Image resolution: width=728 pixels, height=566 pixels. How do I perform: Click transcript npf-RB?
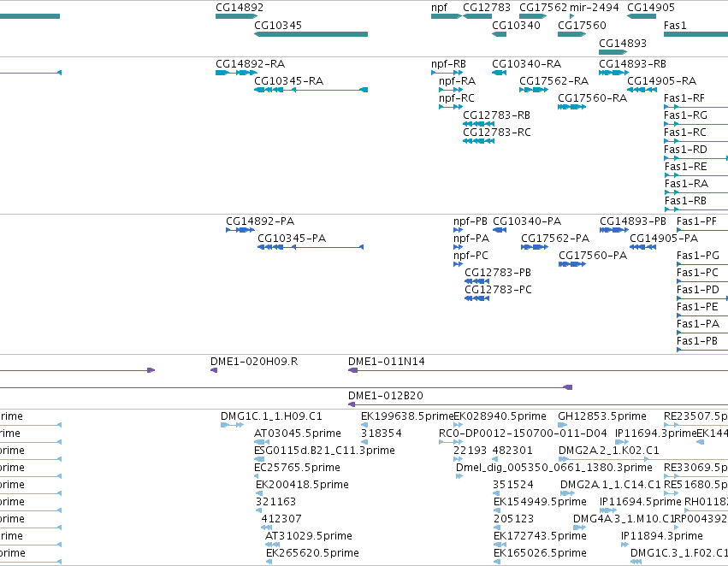coord(447,73)
